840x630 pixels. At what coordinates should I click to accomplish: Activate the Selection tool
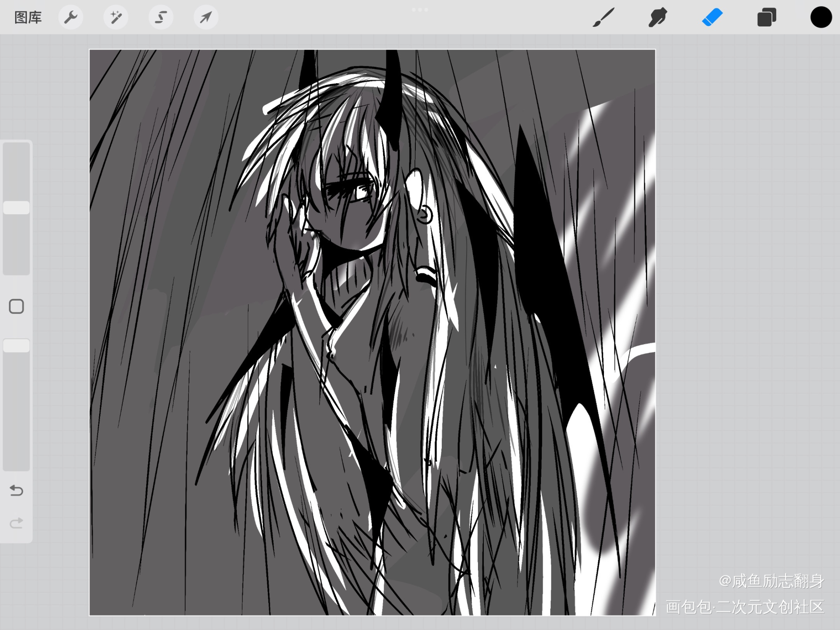[x=161, y=18]
